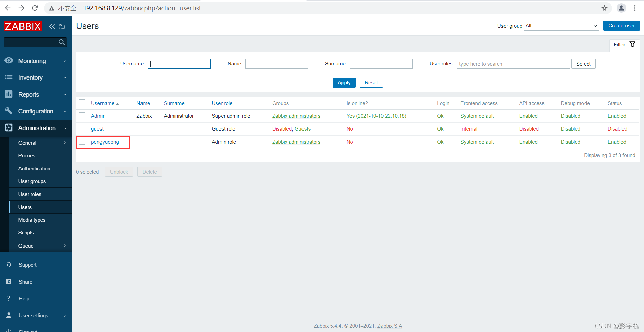The image size is (644, 332).
Task: Expand the Queue submenu arrow
Action: tap(65, 246)
